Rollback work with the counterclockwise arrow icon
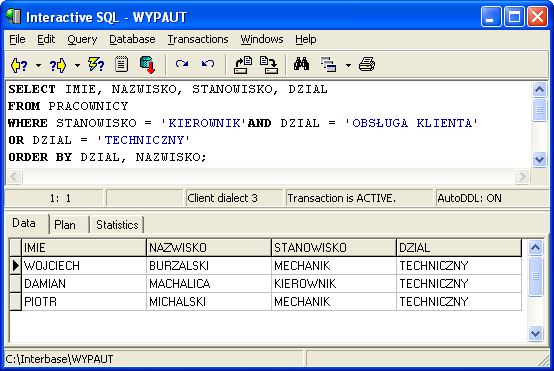This screenshot has width=554, height=371. tap(208, 64)
